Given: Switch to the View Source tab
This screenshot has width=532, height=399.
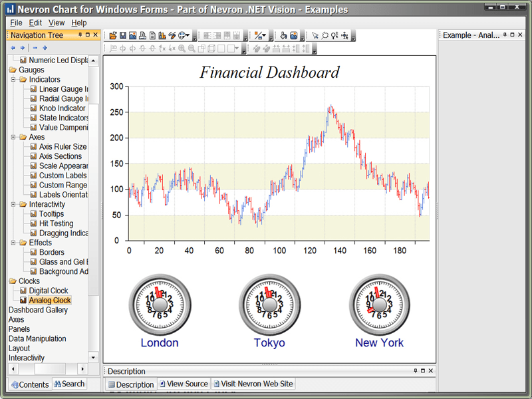Looking at the screenshot, I should pyautogui.click(x=184, y=384).
